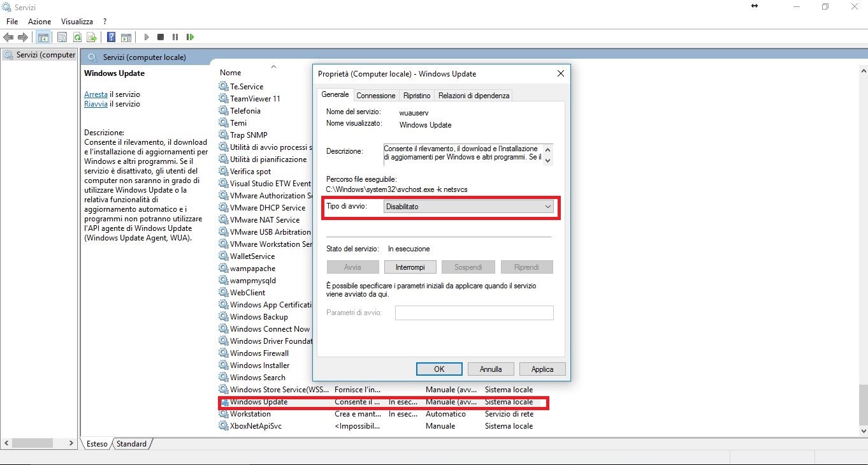Image resolution: width=868 pixels, height=465 pixels.
Task: Open the Azione menu
Action: click(x=40, y=22)
